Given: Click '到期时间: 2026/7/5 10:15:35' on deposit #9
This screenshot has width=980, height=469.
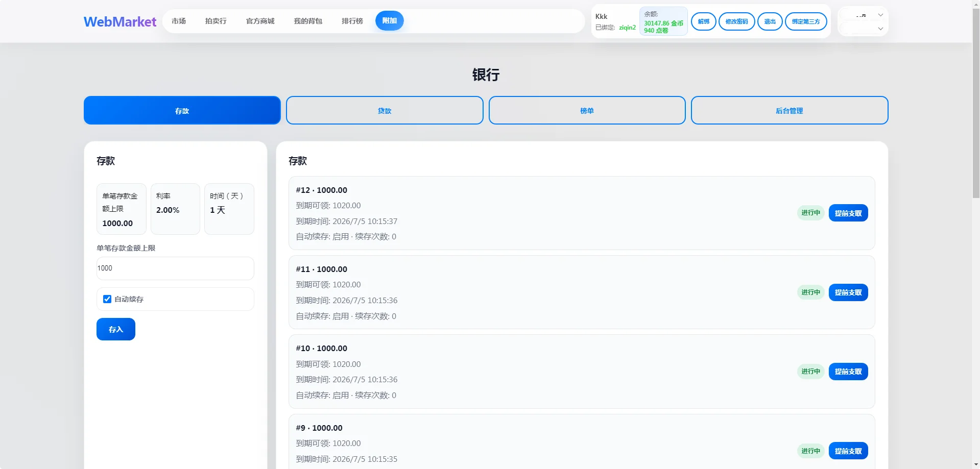Looking at the screenshot, I should pyautogui.click(x=347, y=459).
